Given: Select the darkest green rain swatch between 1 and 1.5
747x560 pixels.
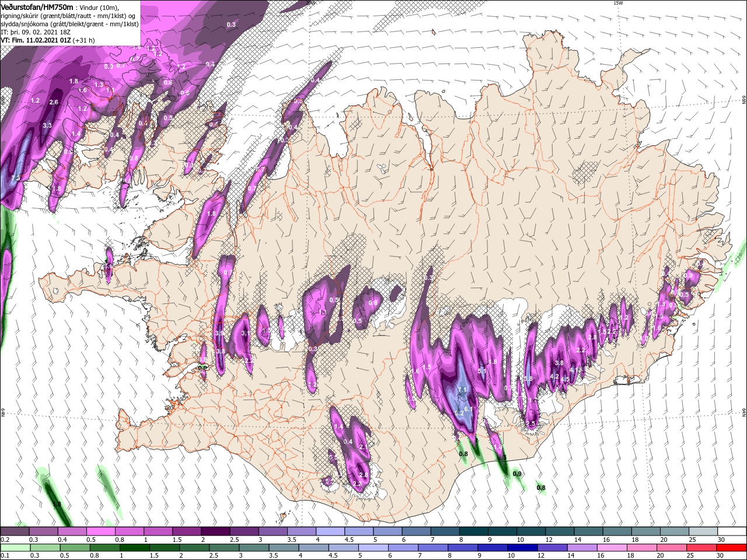Looking at the screenshot, I should pos(134,548).
